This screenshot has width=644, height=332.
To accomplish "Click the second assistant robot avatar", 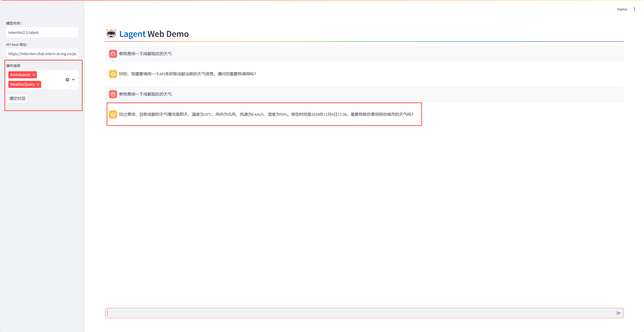I will (x=113, y=114).
